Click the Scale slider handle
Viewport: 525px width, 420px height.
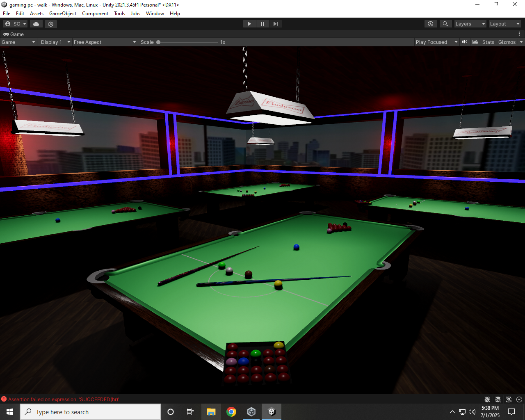[158, 42]
